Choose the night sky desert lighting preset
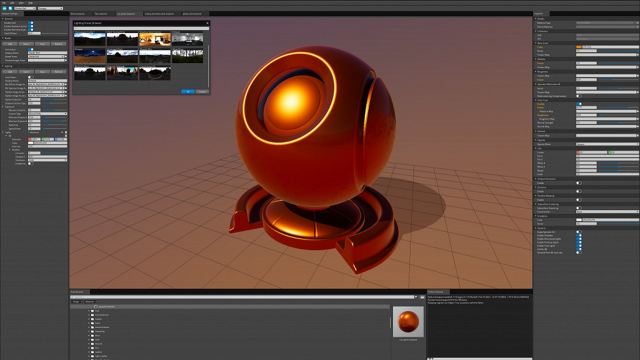The image size is (640, 360). (x=90, y=56)
